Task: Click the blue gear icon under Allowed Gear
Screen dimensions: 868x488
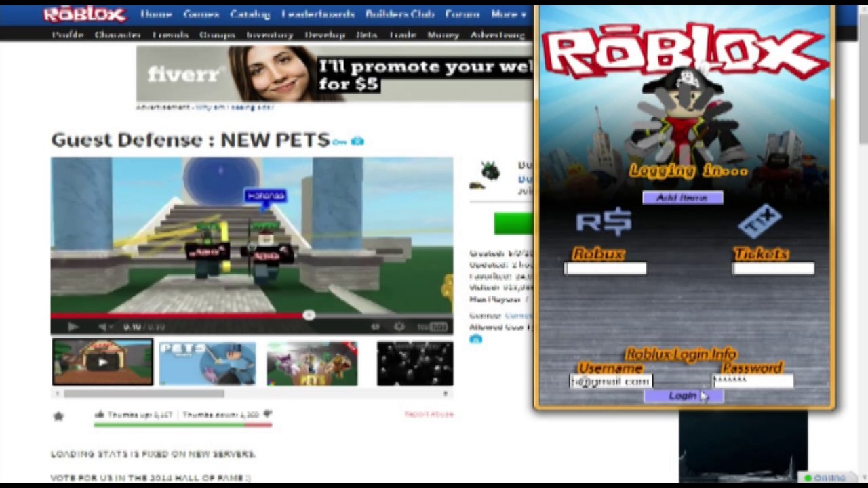Action: click(475, 339)
